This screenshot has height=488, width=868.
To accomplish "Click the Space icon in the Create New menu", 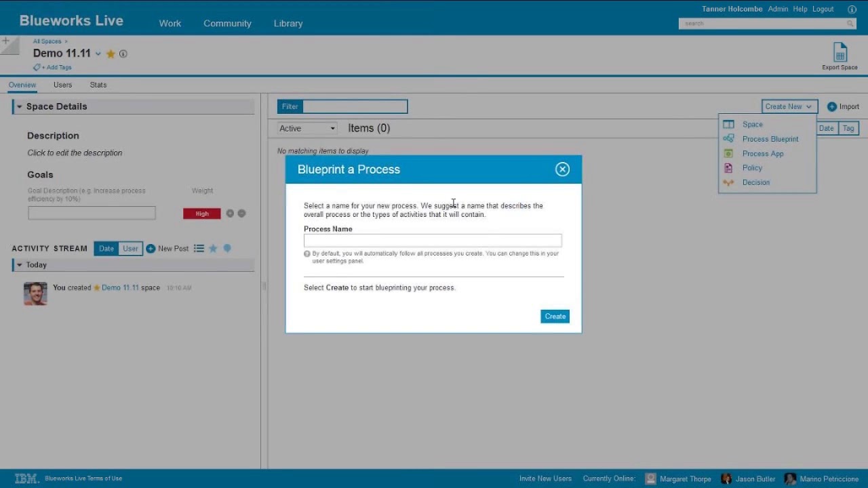I will point(728,125).
